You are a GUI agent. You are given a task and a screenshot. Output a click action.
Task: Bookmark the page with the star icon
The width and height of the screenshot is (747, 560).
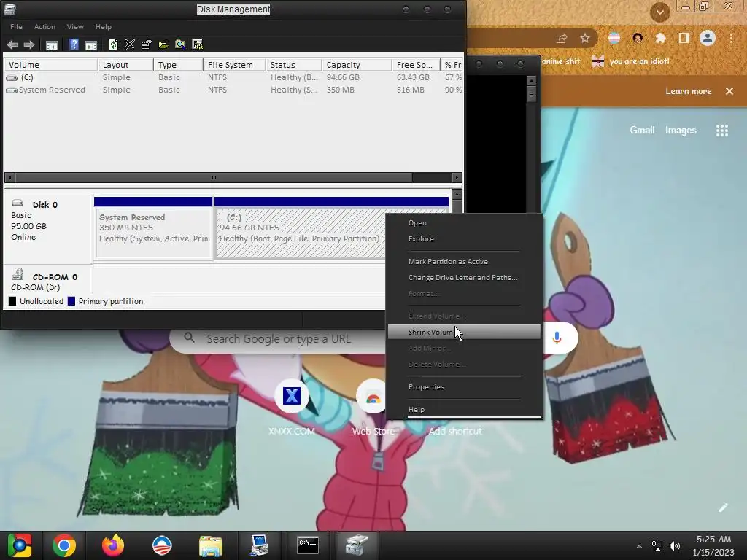[585, 38]
